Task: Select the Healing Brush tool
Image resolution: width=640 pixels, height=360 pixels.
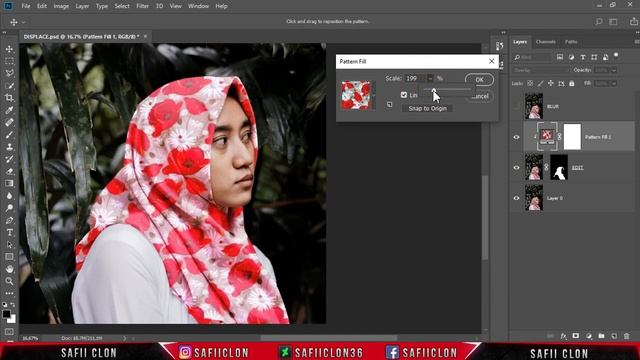Action: pyautogui.click(x=9, y=122)
